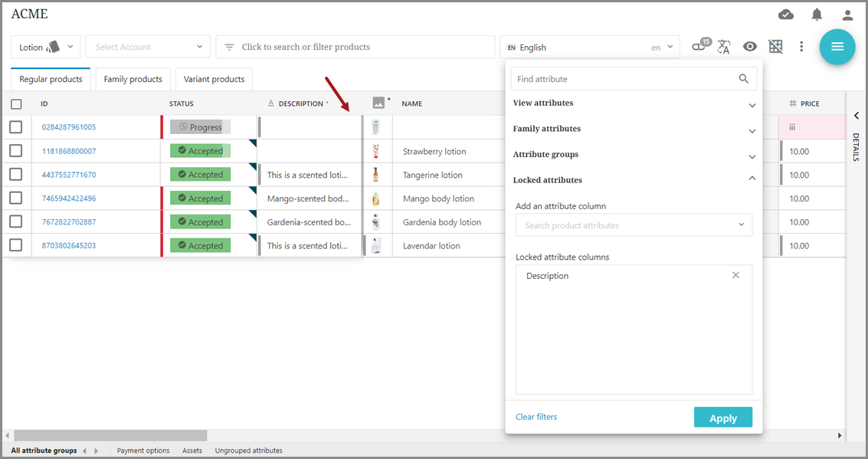The height and width of the screenshot is (459, 868).
Task: Toggle the eye visibility icon
Action: [750, 47]
